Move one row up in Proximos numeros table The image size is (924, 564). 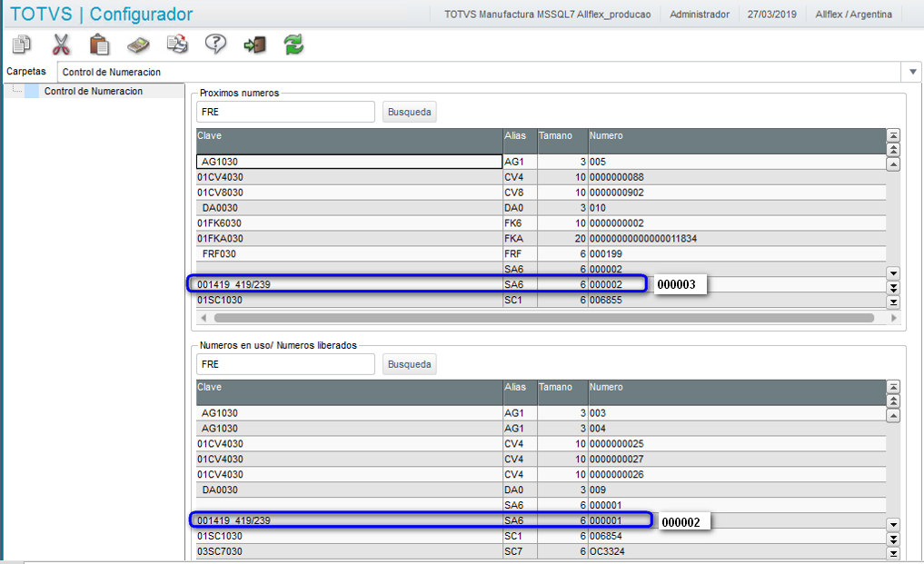[x=893, y=164]
